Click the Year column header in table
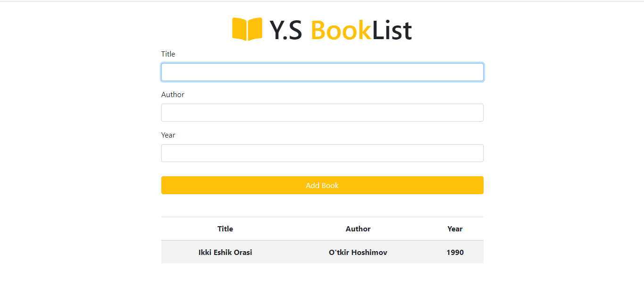This screenshot has width=644, height=295. (455, 229)
